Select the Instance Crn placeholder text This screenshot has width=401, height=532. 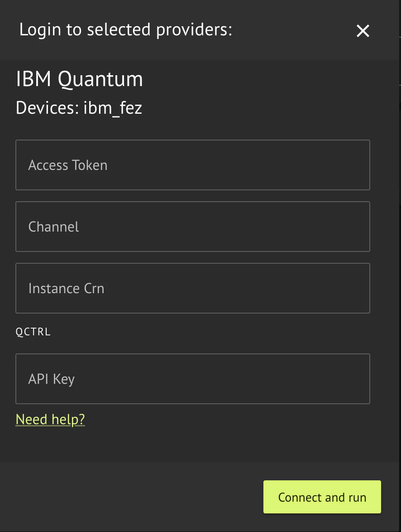click(x=66, y=288)
